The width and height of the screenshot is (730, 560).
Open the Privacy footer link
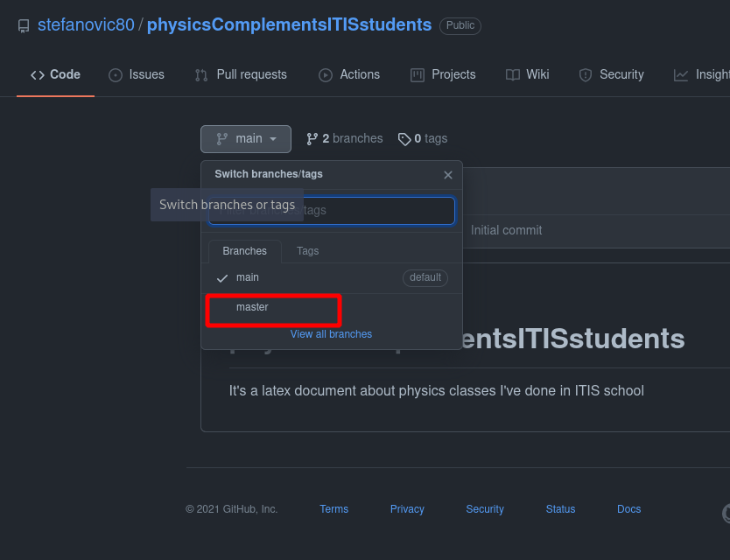(407, 509)
